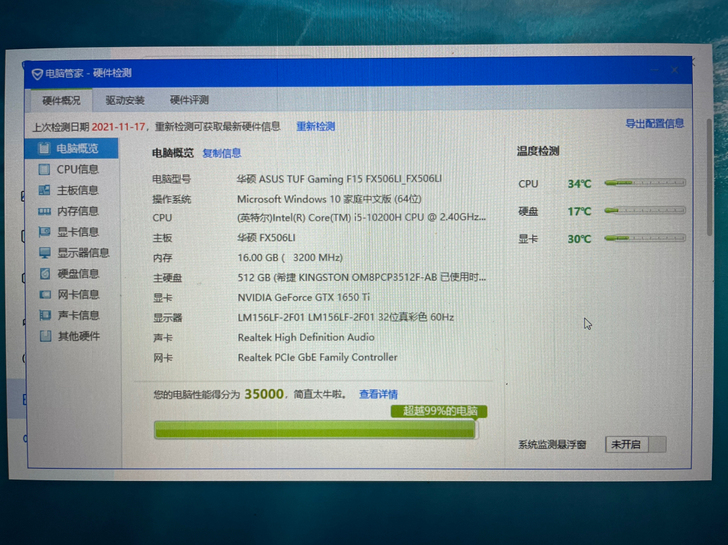Viewport: 728px width, 545px height.
Task: Click the right-side vertical scrollbar
Action: (709, 176)
